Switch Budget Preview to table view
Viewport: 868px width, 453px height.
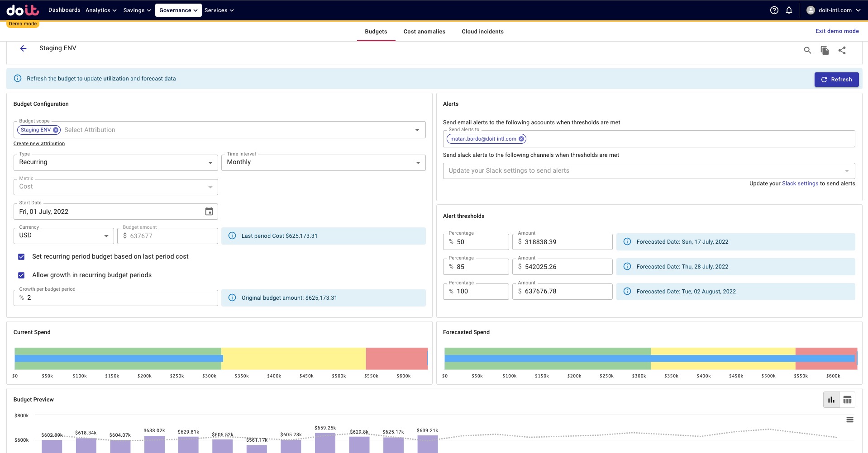(x=848, y=400)
